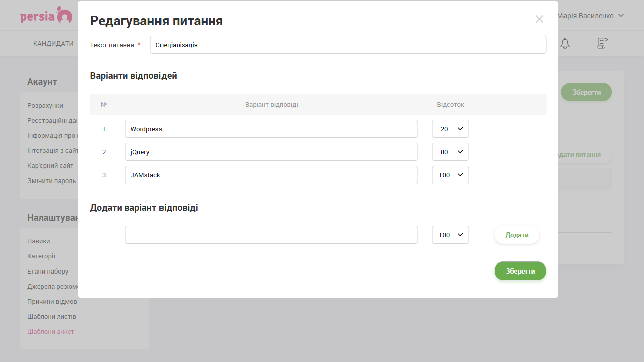
Task: Close the Редагування питання dialog
Action: (x=539, y=19)
